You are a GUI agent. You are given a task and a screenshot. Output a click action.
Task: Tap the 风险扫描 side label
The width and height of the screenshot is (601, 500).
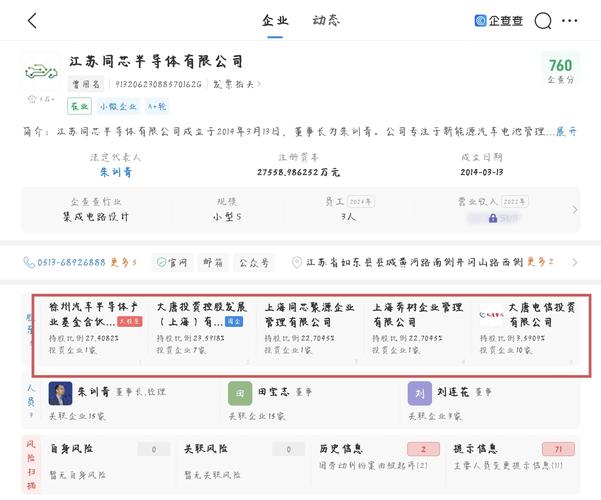pos(31,465)
